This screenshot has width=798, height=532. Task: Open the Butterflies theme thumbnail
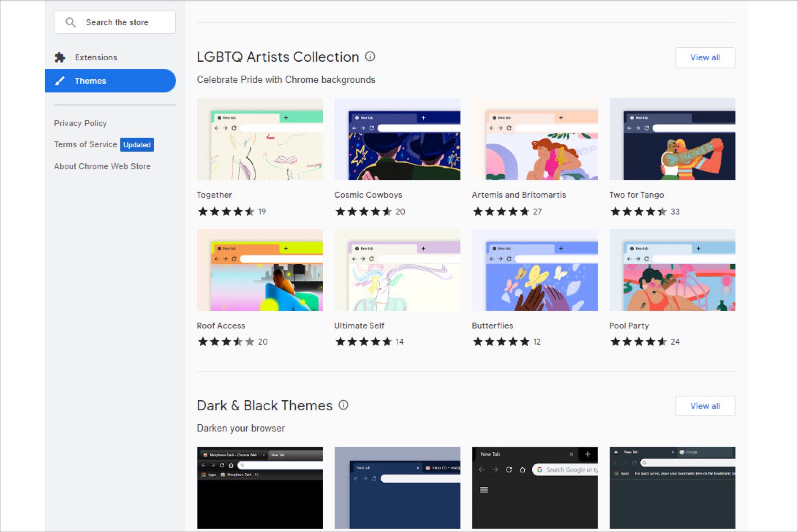click(x=535, y=270)
